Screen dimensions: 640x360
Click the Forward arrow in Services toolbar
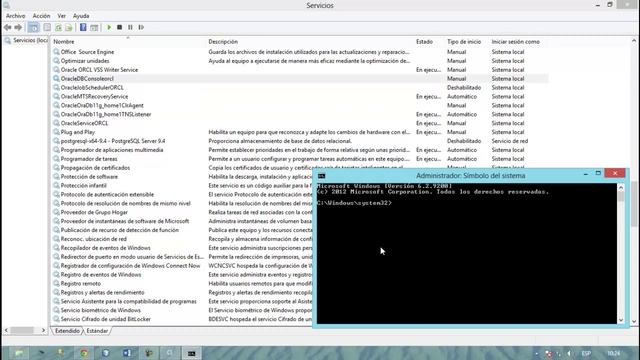pyautogui.click(x=18, y=27)
